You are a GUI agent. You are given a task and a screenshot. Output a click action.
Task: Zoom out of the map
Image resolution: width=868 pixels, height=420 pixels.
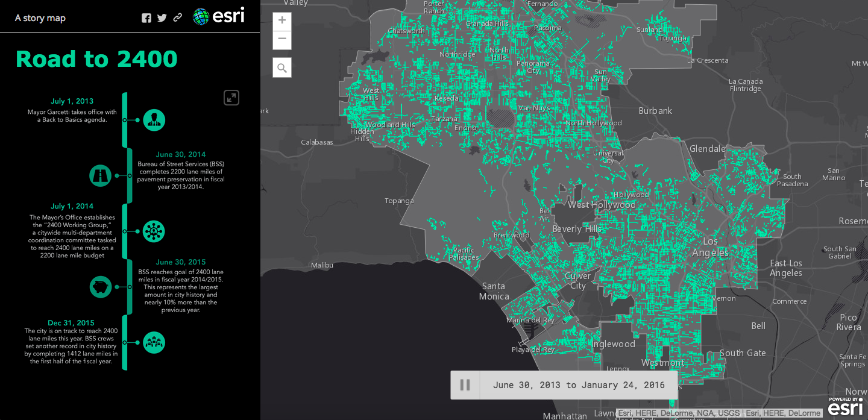coord(282,40)
